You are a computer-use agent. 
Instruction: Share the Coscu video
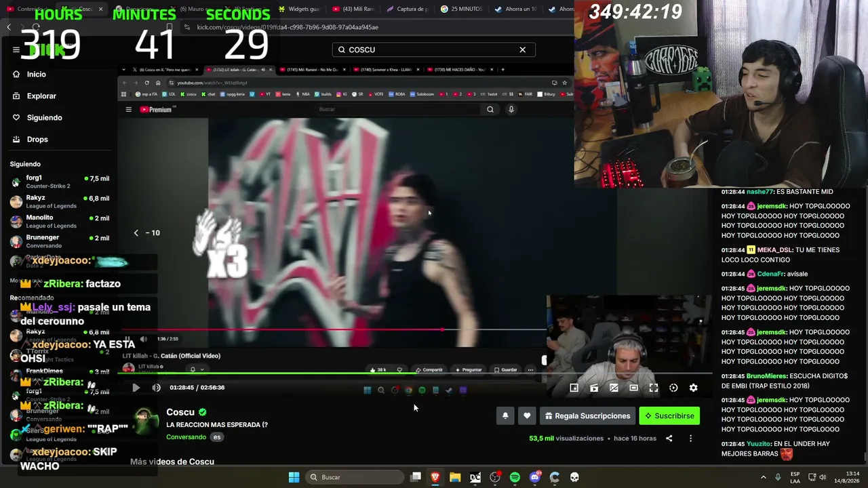point(669,439)
